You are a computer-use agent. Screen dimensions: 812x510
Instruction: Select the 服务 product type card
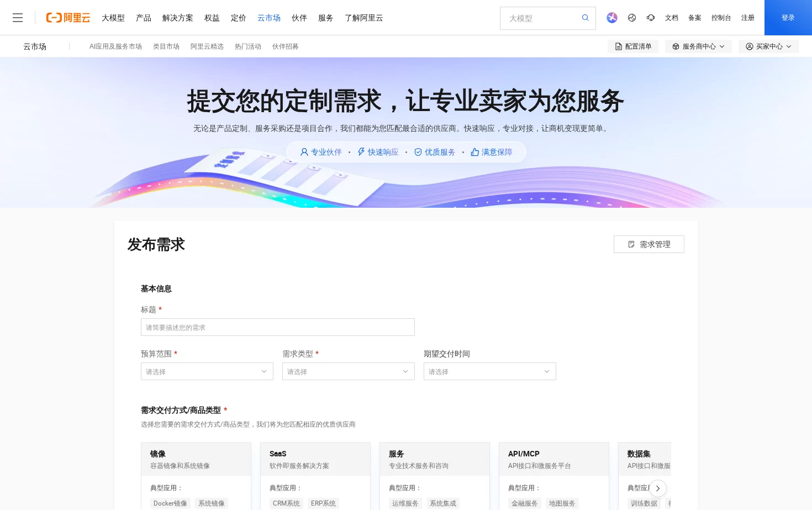[x=435, y=476]
